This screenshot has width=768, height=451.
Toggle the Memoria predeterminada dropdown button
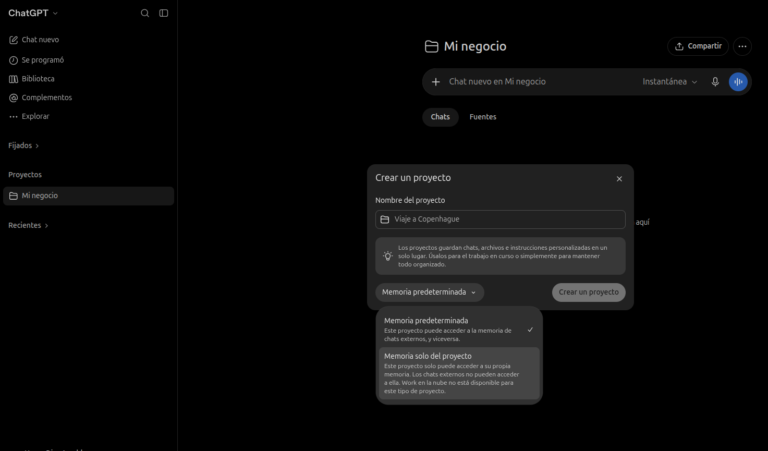[430, 292]
